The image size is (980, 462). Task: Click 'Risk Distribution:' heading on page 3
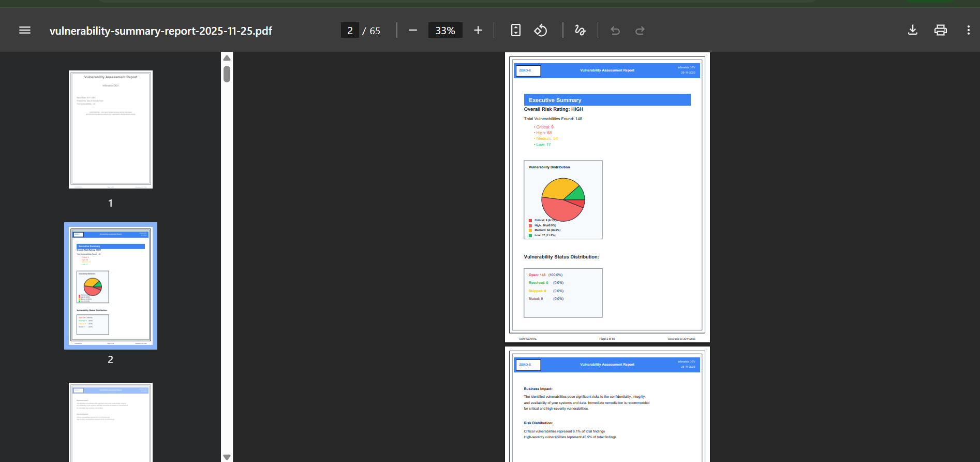[x=538, y=423]
